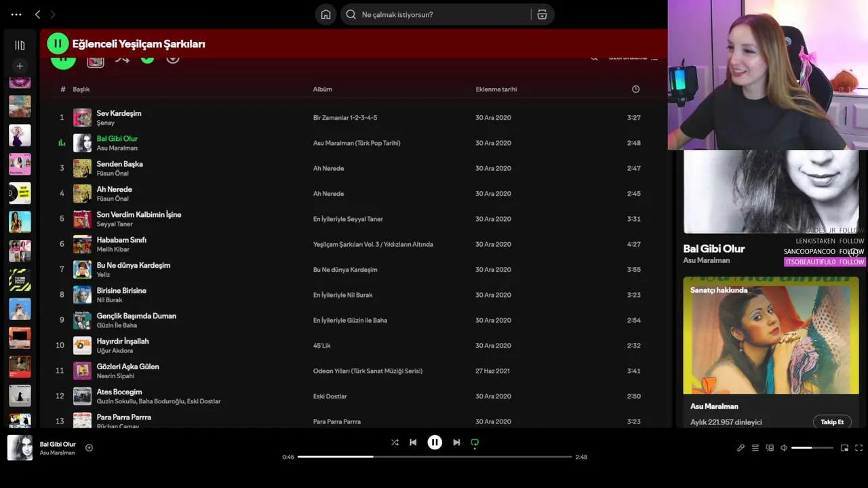Screen dimensions: 868x488
Task: Follow artist with Takip Et button
Action: click(x=832, y=422)
